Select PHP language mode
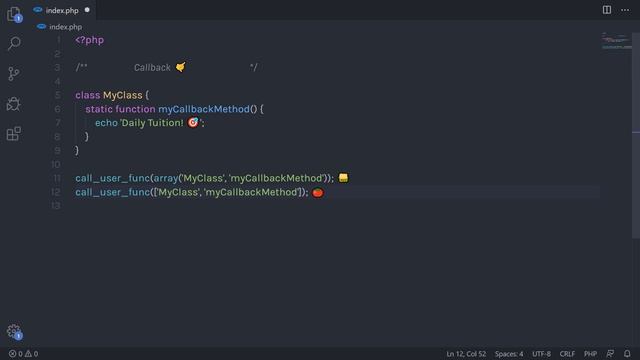 tap(590, 354)
